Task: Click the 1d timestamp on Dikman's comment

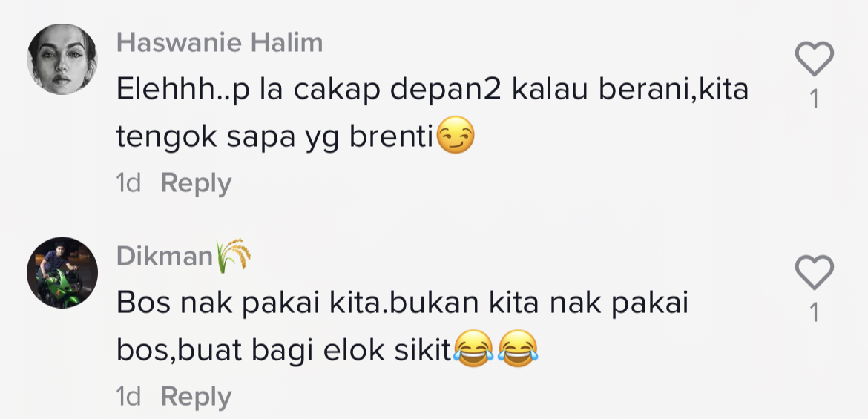Action: [128, 397]
